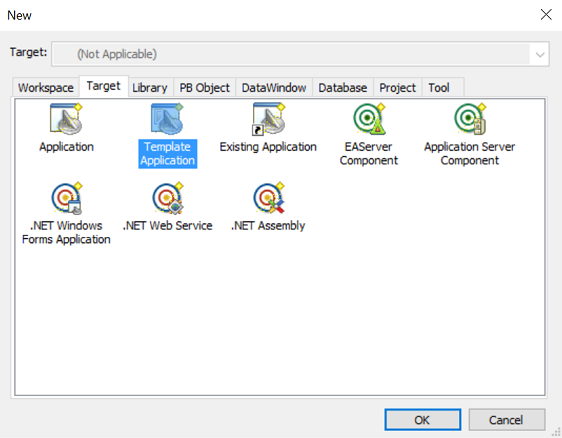Screen dimensions: 562x438
Task: Expand the Target dropdown arrow
Action: [x=540, y=54]
